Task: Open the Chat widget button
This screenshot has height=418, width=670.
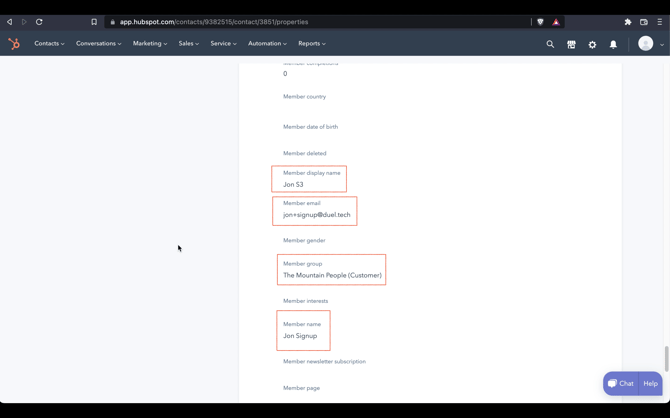Action: click(620, 383)
